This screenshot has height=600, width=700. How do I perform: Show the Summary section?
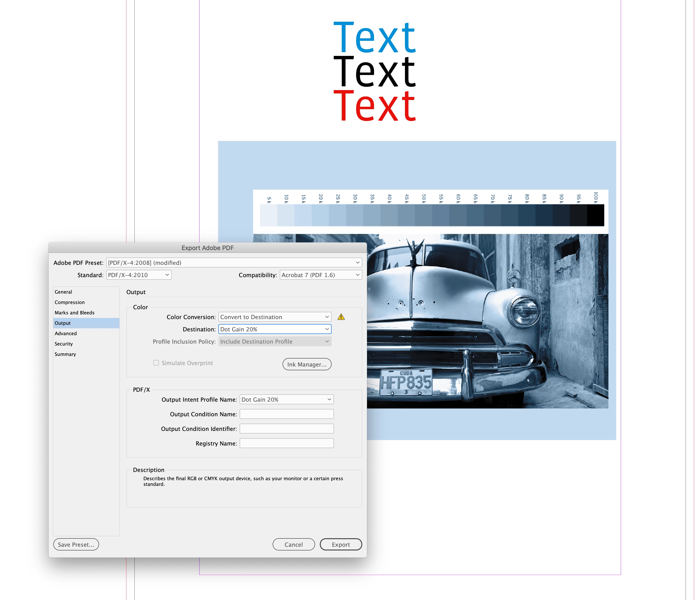pos(66,354)
